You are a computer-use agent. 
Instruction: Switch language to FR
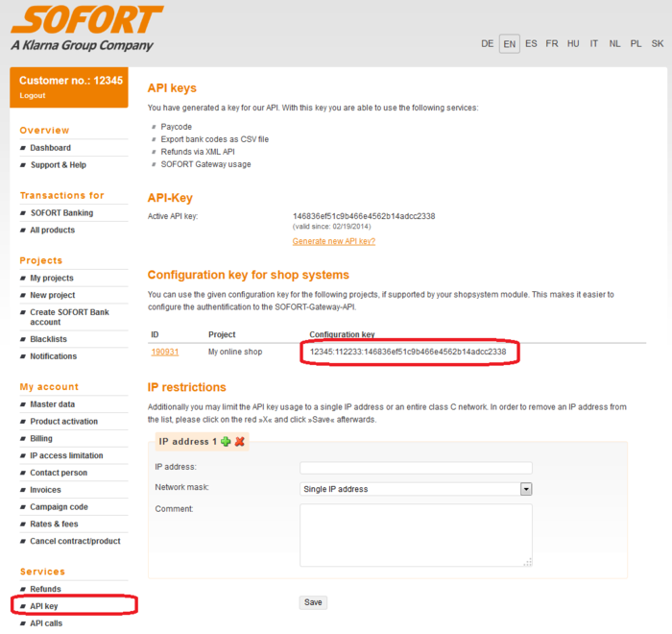[x=552, y=44]
